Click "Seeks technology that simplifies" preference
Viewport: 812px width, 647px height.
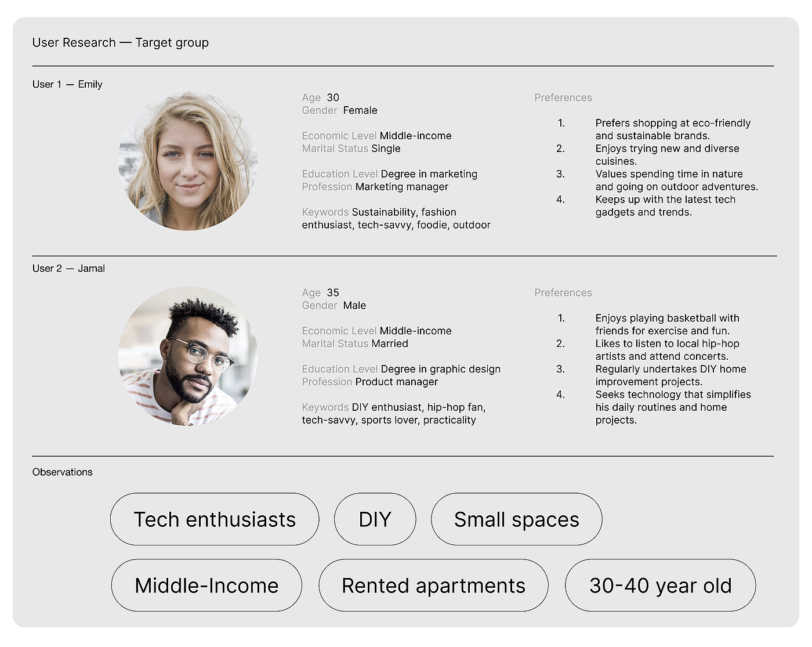pos(673,407)
